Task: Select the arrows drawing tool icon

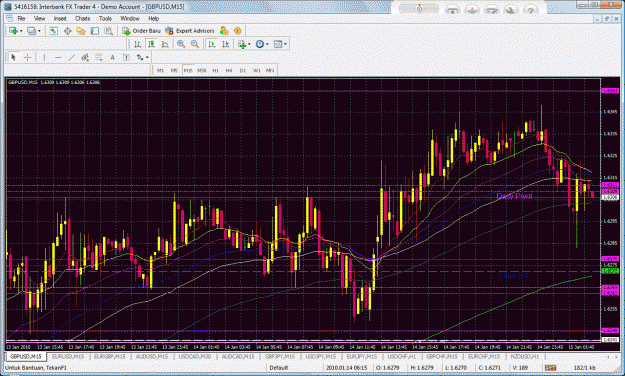Action: click(x=140, y=57)
